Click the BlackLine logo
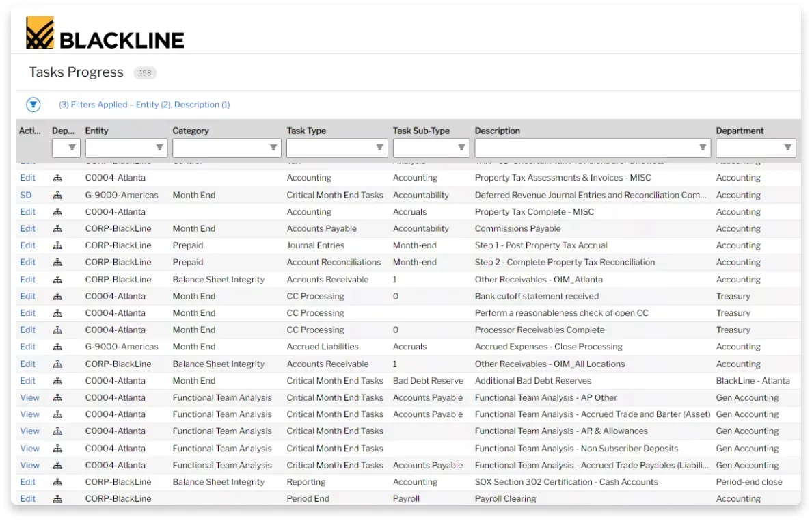 (x=105, y=33)
